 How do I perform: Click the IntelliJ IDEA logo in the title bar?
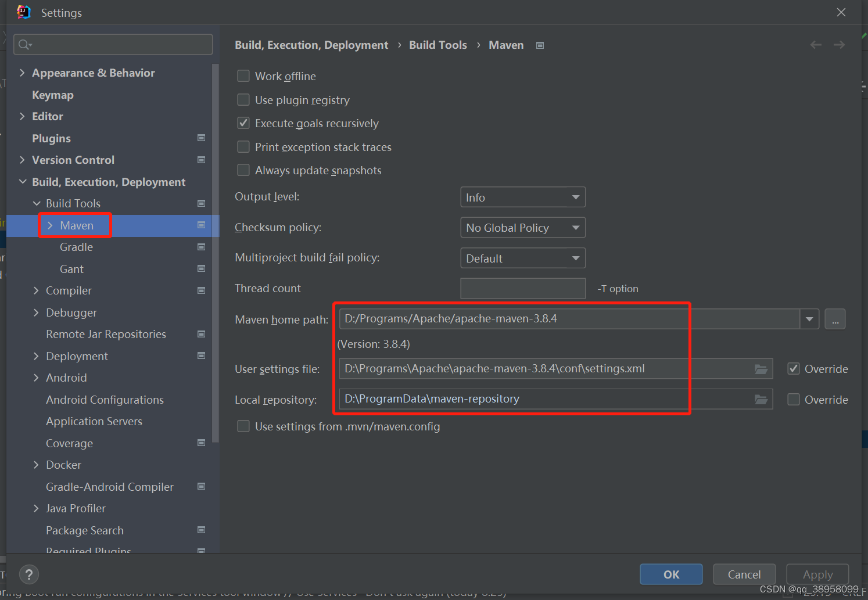[23, 12]
